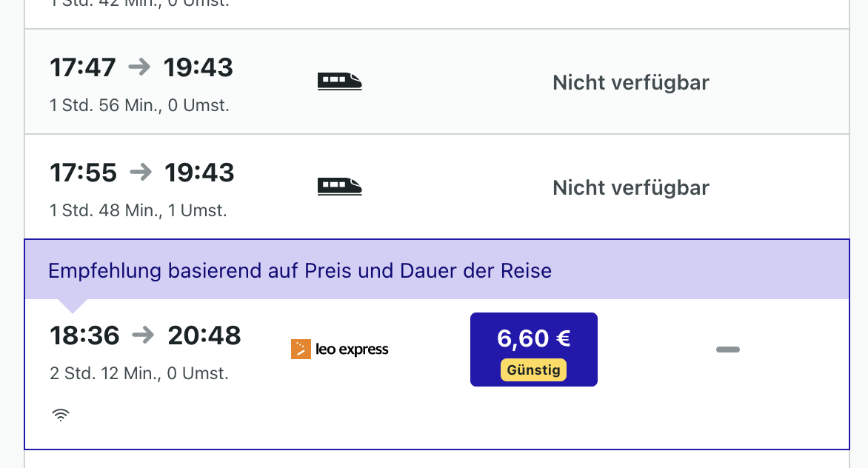Open the 17:55 departure connection
The width and height of the screenshot is (868, 468).
pyautogui.click(x=83, y=173)
